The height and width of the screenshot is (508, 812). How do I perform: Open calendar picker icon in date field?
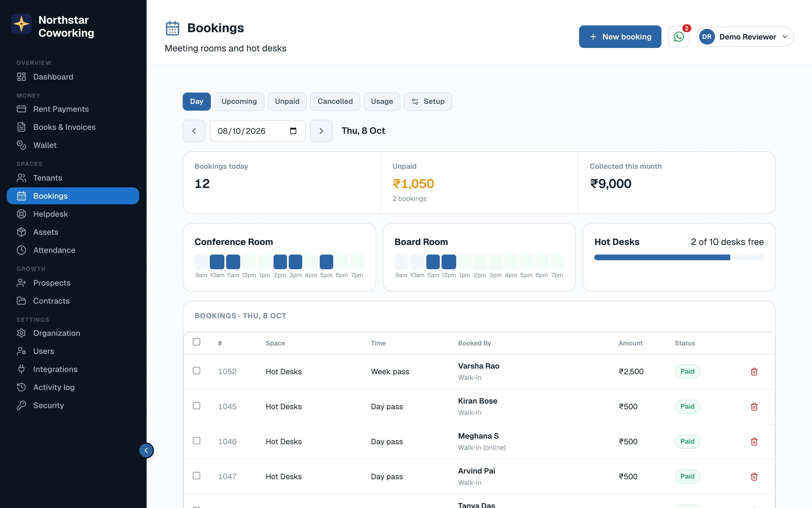tap(293, 131)
